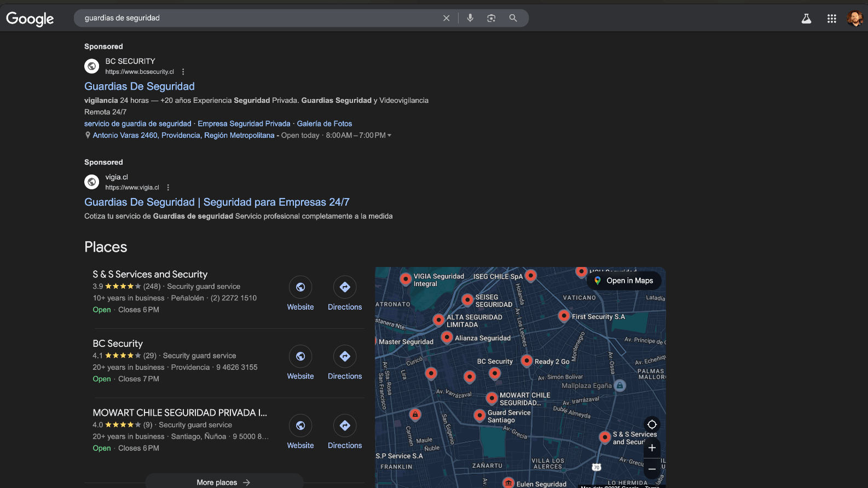Select Mallplaza Egaña map marker

pyautogui.click(x=620, y=386)
